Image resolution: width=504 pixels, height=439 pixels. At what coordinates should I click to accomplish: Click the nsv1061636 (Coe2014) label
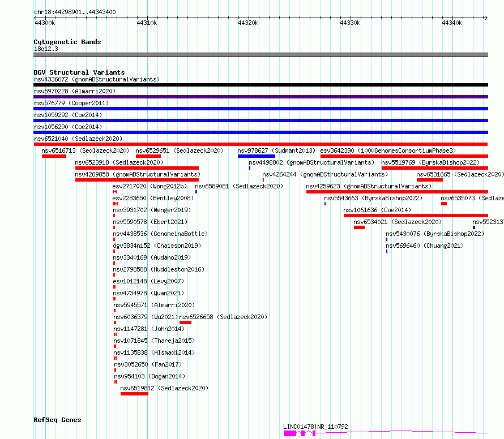(377, 210)
